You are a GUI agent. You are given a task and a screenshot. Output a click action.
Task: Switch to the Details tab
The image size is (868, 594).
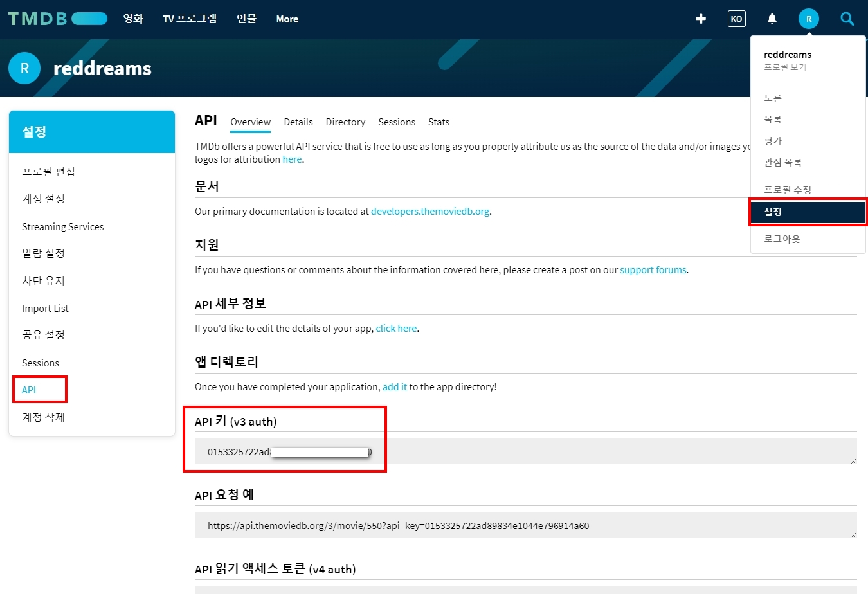(x=298, y=122)
